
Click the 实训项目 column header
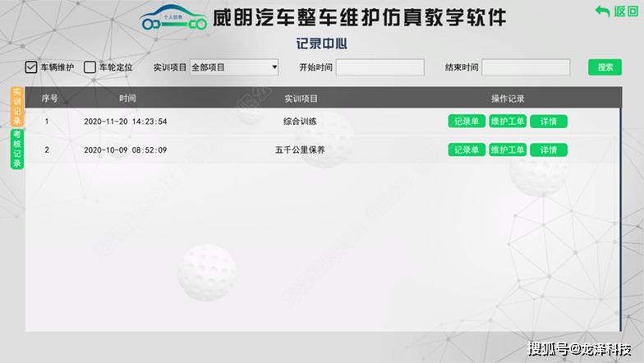click(x=301, y=99)
